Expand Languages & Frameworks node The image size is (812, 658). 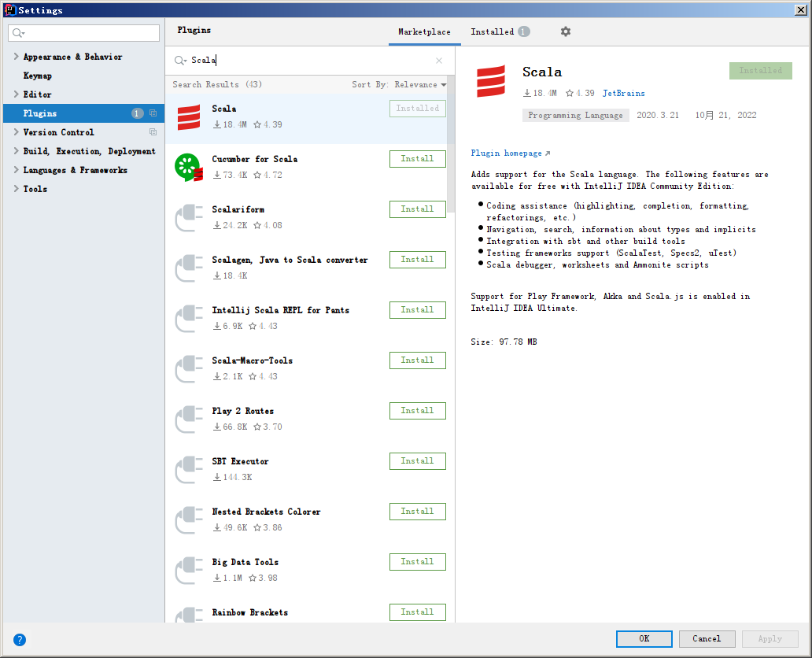[x=16, y=170]
